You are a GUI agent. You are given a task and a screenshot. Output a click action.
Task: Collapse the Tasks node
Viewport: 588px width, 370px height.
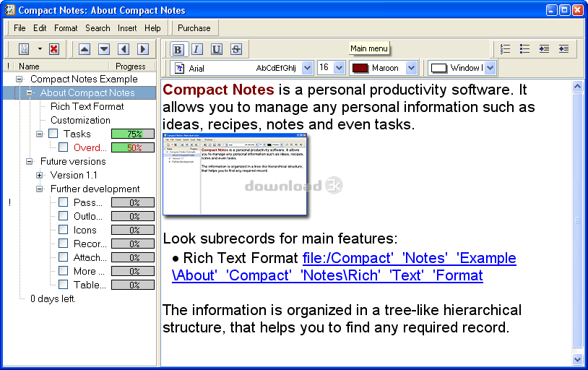[40, 134]
